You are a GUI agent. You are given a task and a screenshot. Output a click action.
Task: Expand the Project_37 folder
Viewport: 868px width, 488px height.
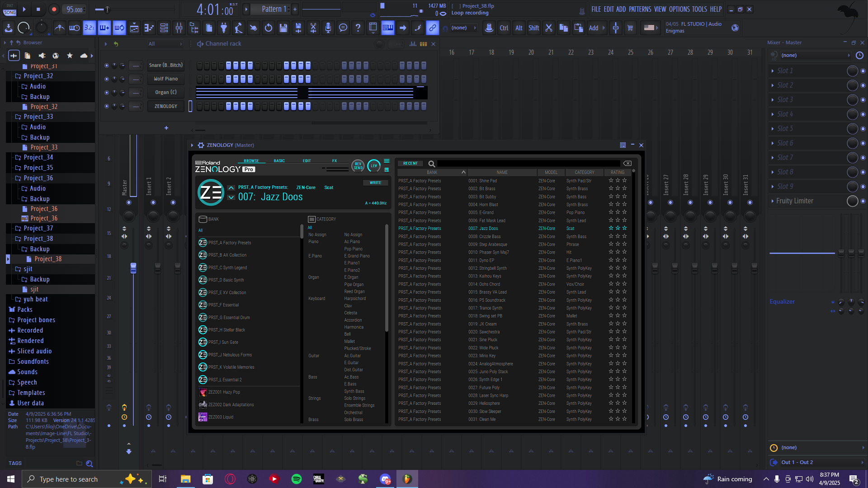38,228
